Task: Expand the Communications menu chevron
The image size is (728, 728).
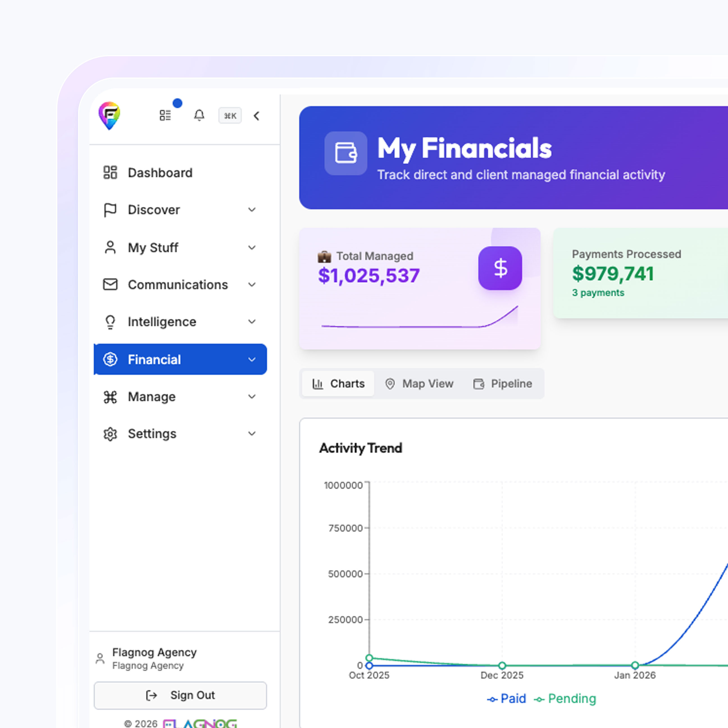Action: (x=252, y=285)
